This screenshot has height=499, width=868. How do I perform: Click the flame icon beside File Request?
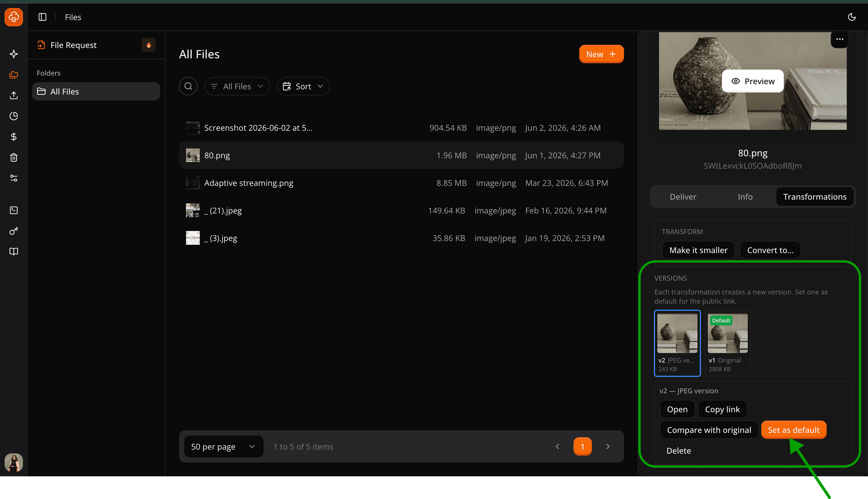click(149, 45)
